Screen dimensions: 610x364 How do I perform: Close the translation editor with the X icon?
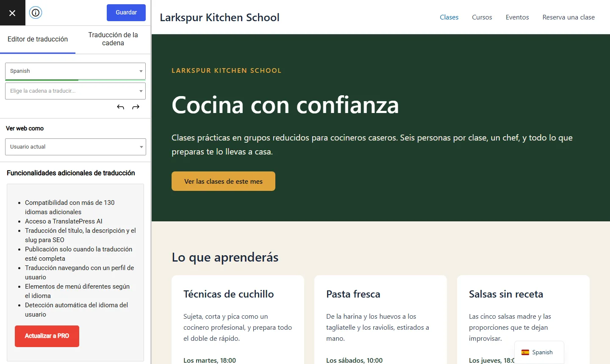click(x=12, y=13)
